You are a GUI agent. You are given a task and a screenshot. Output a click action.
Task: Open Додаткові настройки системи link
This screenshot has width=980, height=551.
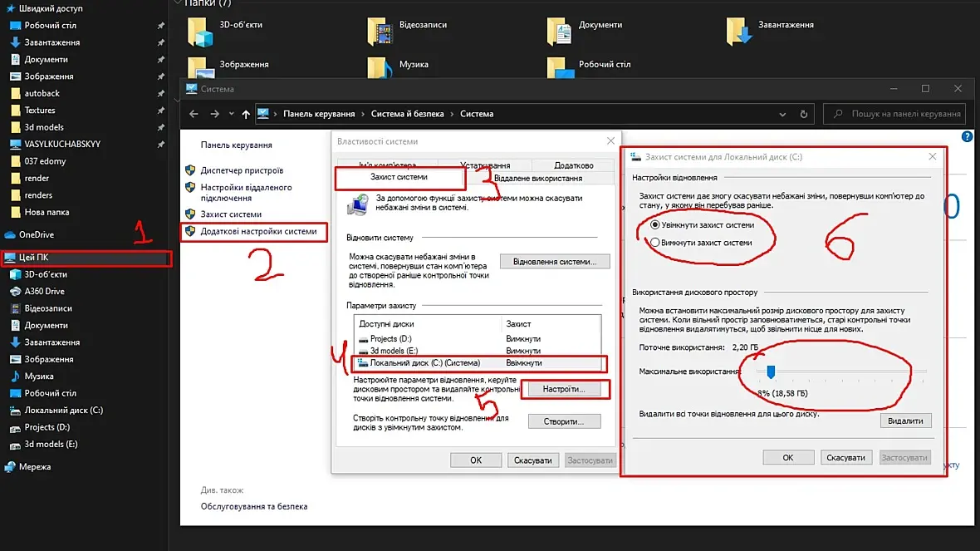tap(258, 231)
